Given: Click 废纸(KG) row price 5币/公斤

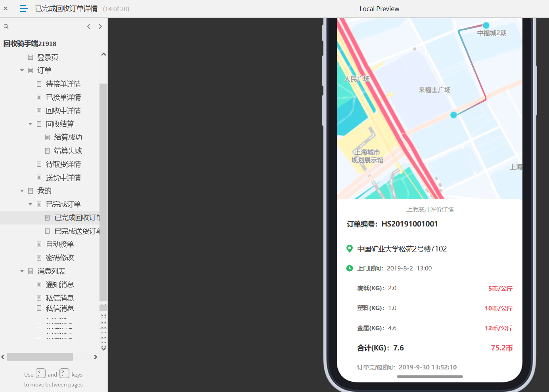Looking at the screenshot, I should coord(500,289).
